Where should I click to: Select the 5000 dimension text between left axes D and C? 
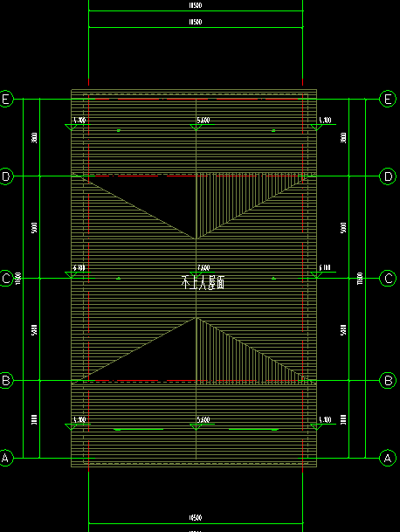34,228
